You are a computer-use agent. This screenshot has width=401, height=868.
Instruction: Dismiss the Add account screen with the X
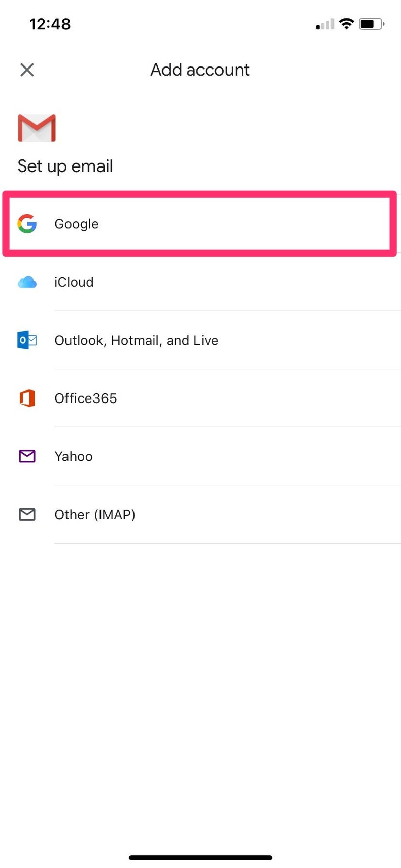26,70
